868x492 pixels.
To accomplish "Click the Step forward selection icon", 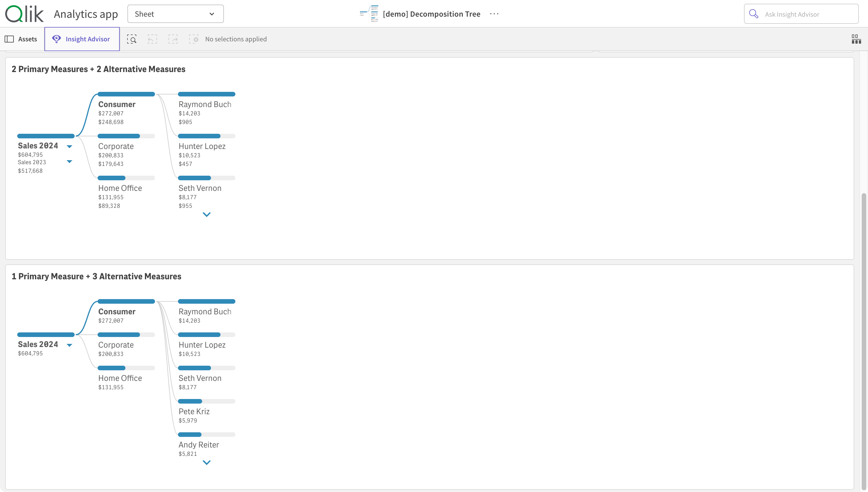I will [173, 39].
